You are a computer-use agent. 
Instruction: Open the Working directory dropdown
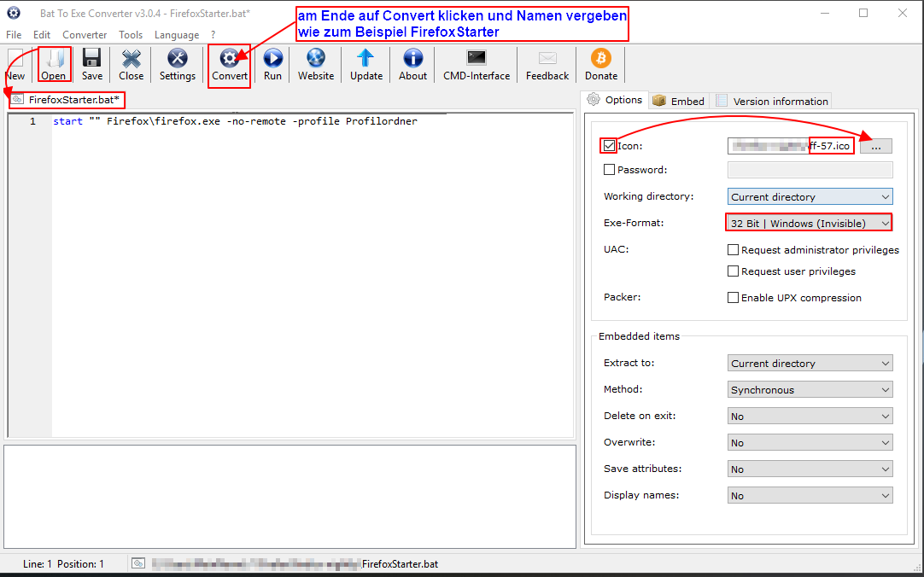[810, 196]
